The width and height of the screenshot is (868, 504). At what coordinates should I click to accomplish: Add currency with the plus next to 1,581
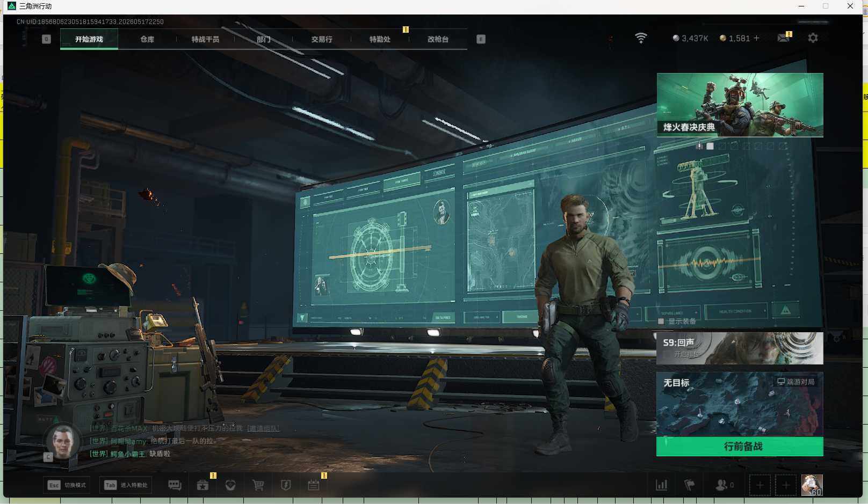(x=756, y=38)
